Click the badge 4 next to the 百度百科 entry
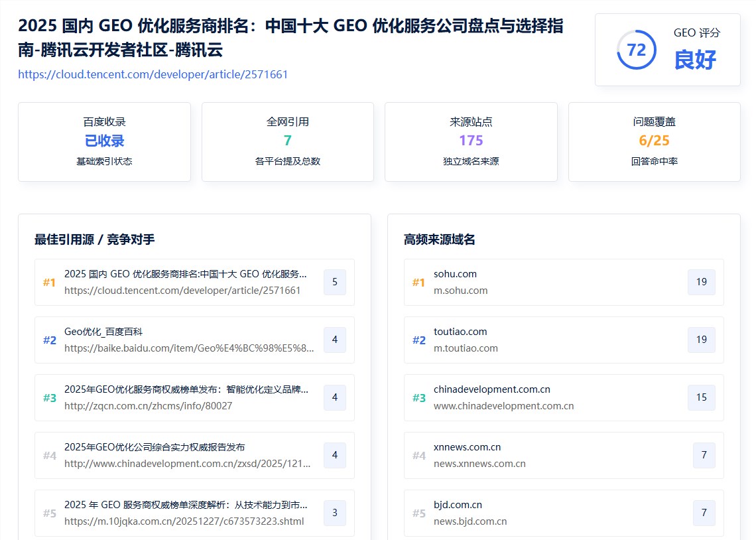 pyautogui.click(x=335, y=340)
